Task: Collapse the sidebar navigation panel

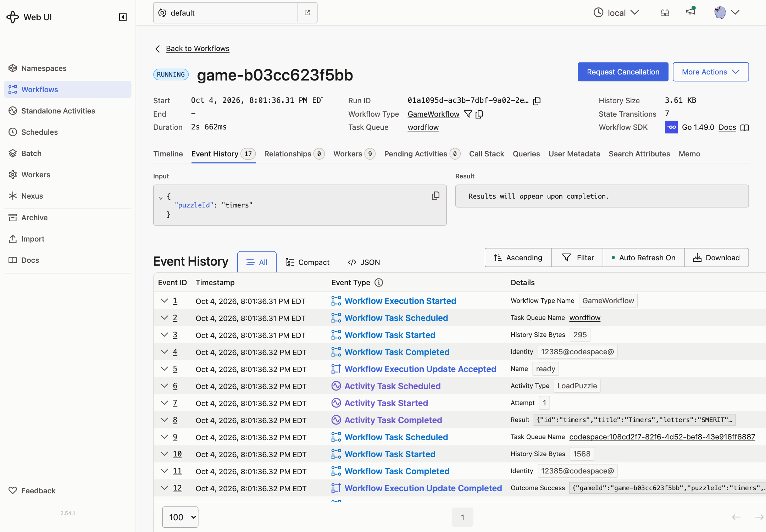Action: pos(123,17)
